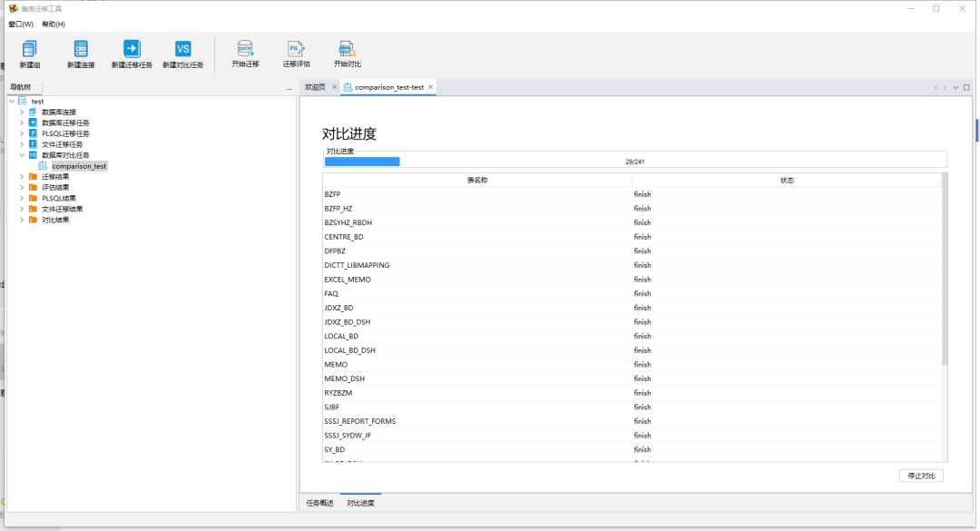
Task: Show the next editor tab with right arrow
Action: tap(945, 87)
